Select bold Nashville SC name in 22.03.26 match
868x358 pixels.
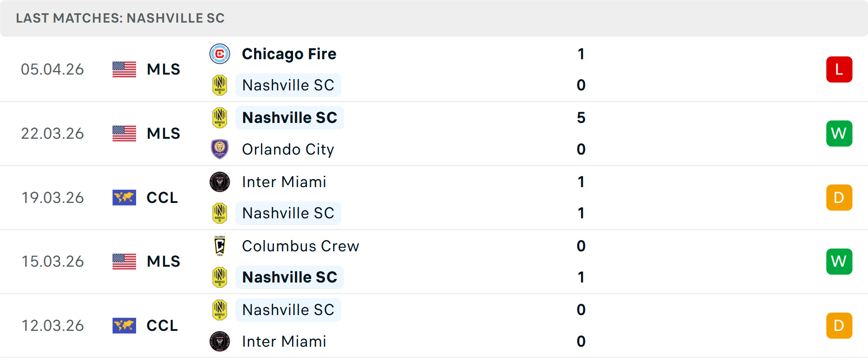(290, 118)
